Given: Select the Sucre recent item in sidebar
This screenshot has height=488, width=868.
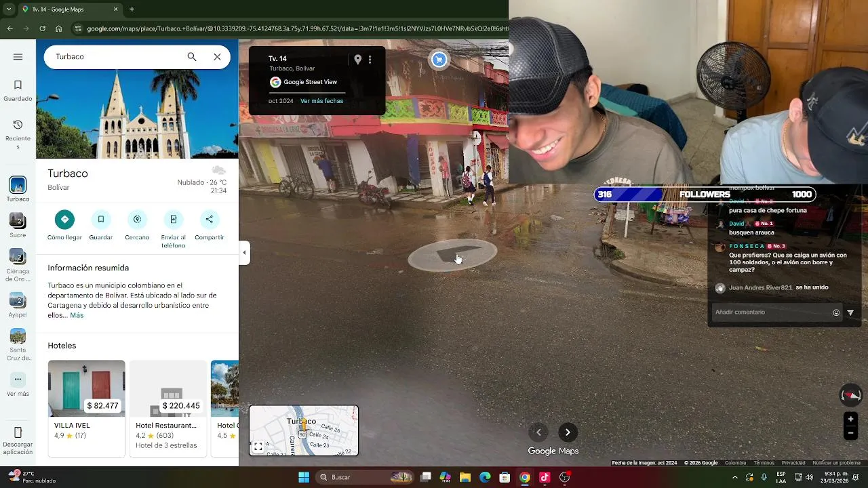Looking at the screenshot, I should click(x=18, y=225).
